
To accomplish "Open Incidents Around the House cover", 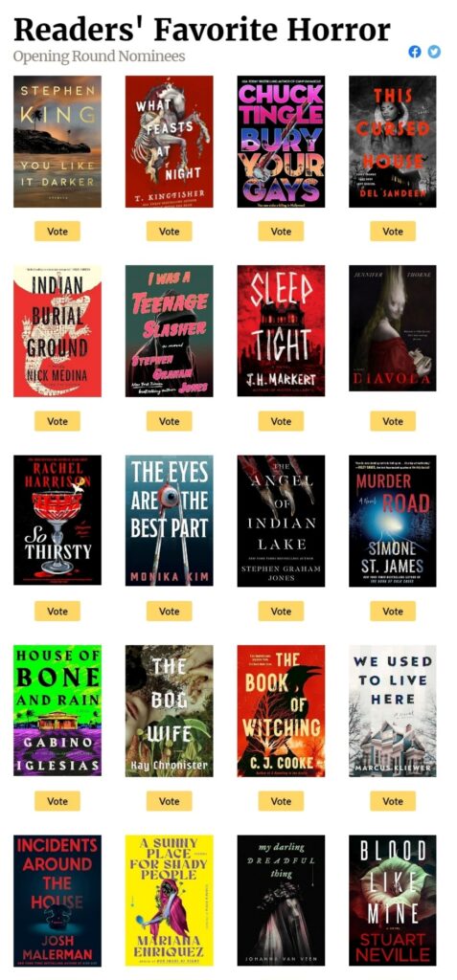I will point(57,901).
